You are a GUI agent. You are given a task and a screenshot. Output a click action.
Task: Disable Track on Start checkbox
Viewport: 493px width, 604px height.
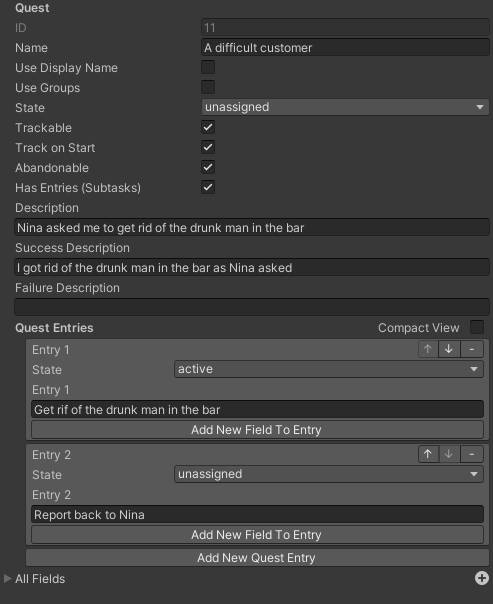click(208, 147)
